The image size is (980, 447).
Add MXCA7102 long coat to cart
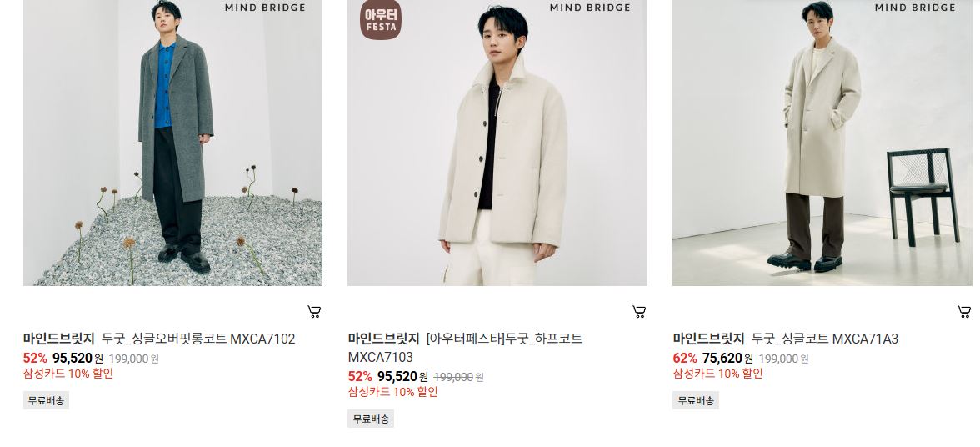[x=314, y=311]
